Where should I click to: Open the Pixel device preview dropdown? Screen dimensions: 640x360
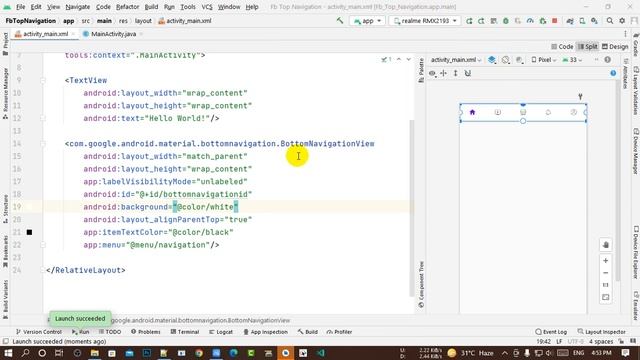coord(544,60)
